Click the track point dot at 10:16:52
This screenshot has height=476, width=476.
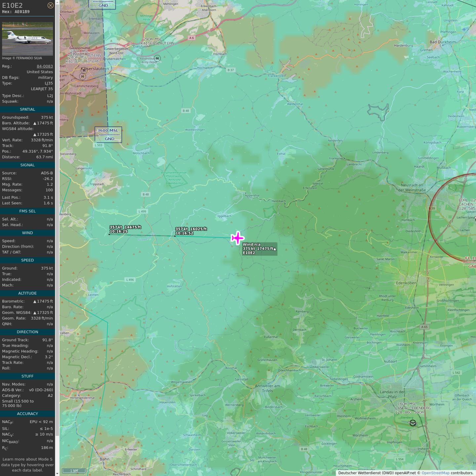click(175, 236)
